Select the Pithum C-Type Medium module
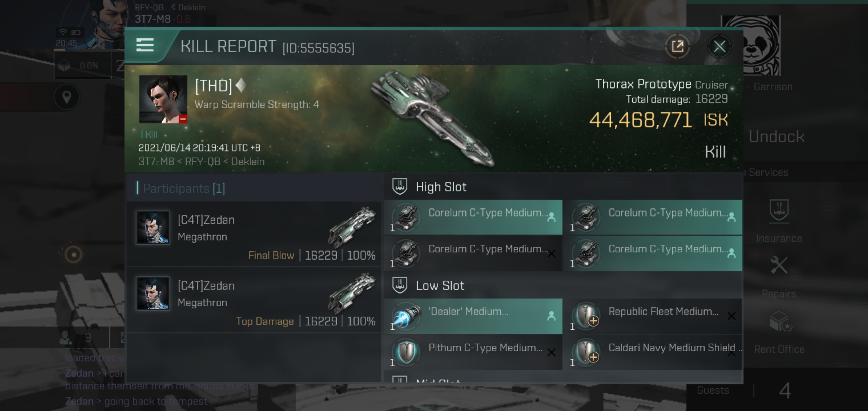Viewport: 868px width, 411px height. tap(473, 352)
